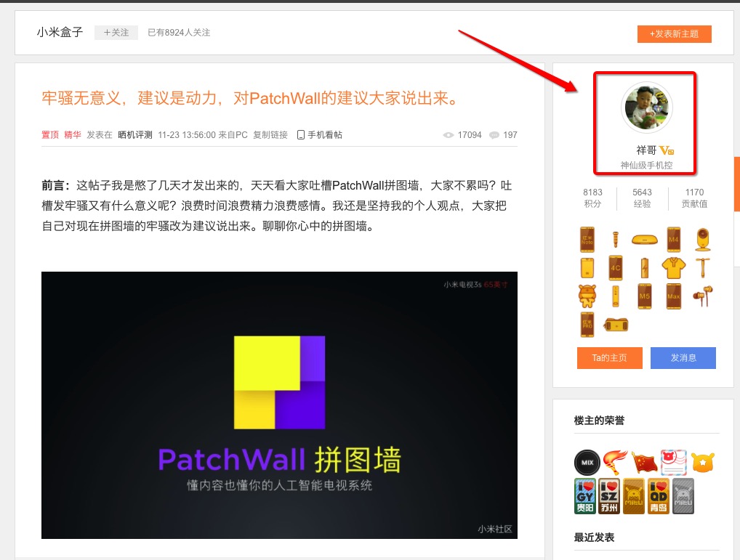Click the 来自PC source label
The width and height of the screenshot is (740, 560).
(233, 135)
